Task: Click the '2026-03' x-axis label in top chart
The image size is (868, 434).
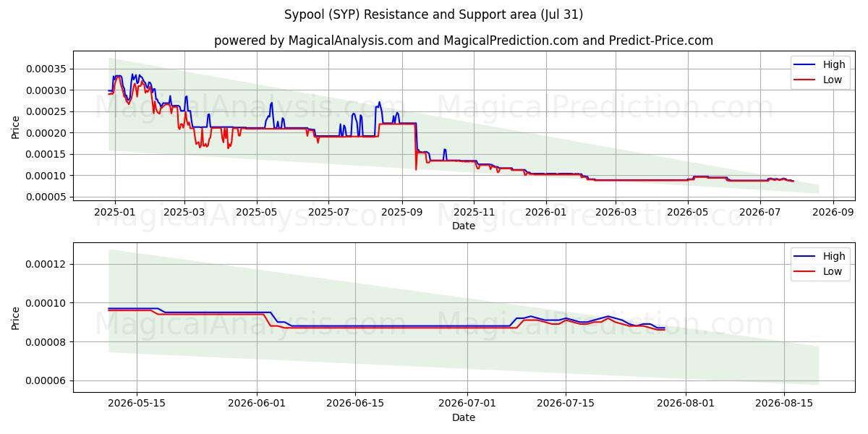Action: [616, 213]
